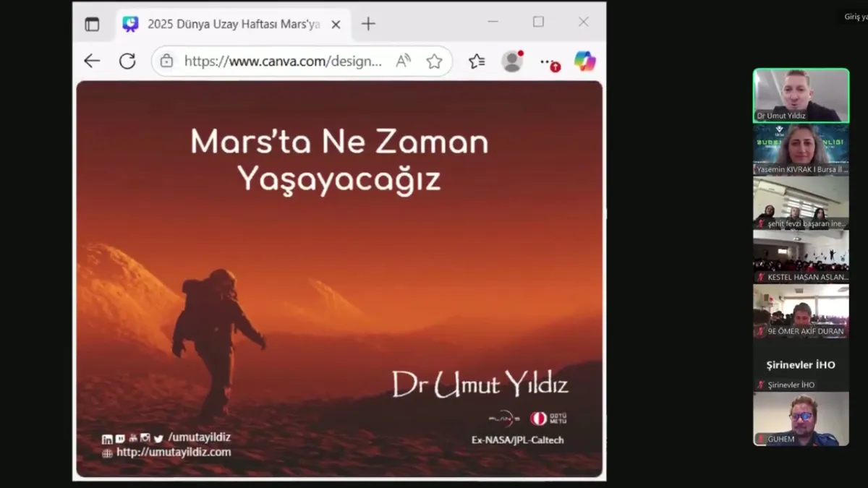
Task: Click the Read aloud icon in address bar
Action: pos(403,61)
